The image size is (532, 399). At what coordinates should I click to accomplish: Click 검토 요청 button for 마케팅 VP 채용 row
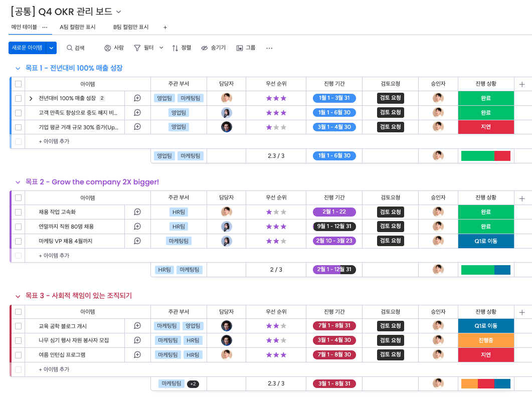[x=391, y=241]
